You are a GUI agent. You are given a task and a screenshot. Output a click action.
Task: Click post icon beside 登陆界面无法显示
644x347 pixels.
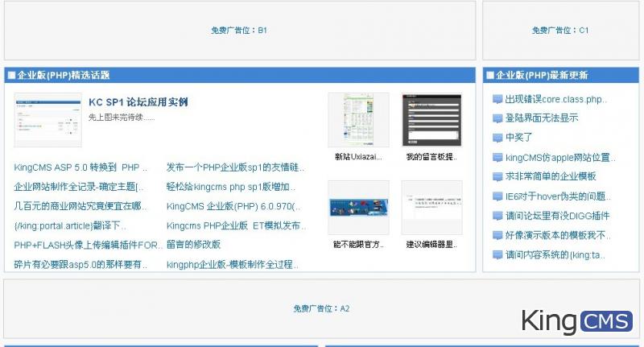[x=497, y=118]
